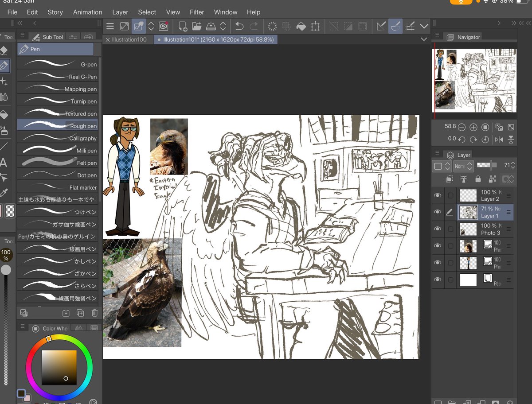Collapse the right palette dock with double chevron
Viewport: 532px width, 404px height.
tap(514, 23)
